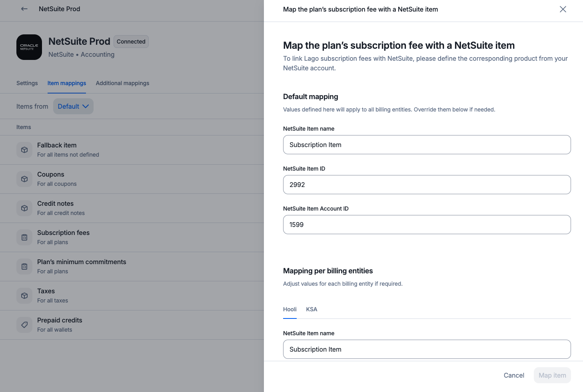The width and height of the screenshot is (583, 392).
Task: Open the Subscription fees mapping row
Action: coord(132,237)
